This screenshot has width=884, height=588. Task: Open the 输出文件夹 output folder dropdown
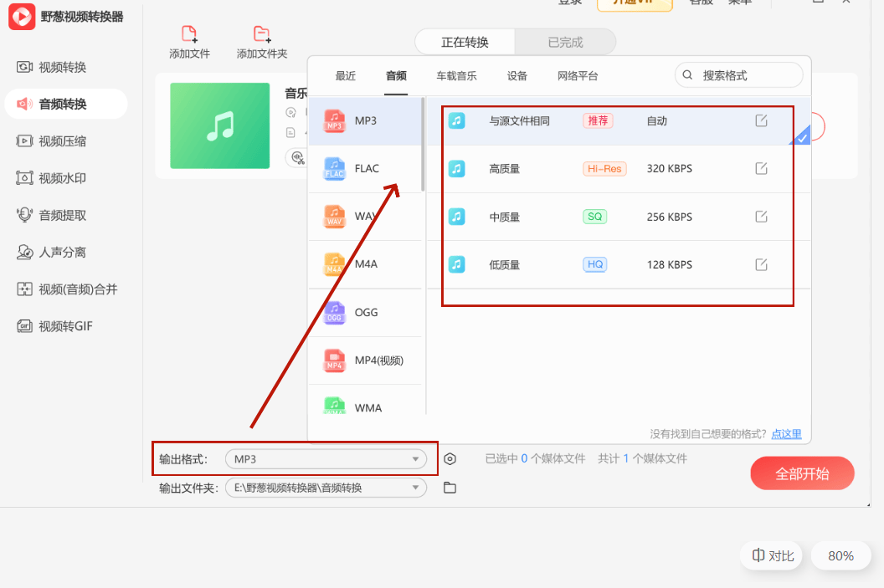[328, 487]
